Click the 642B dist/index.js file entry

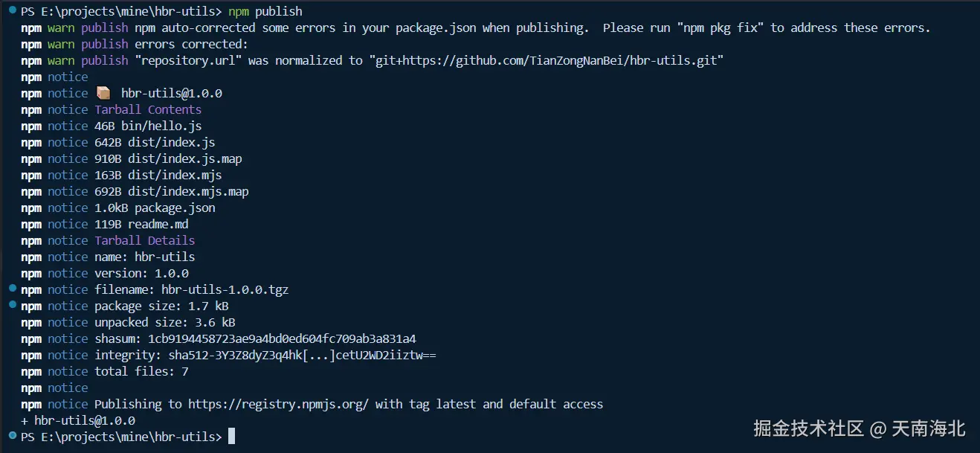click(x=155, y=142)
